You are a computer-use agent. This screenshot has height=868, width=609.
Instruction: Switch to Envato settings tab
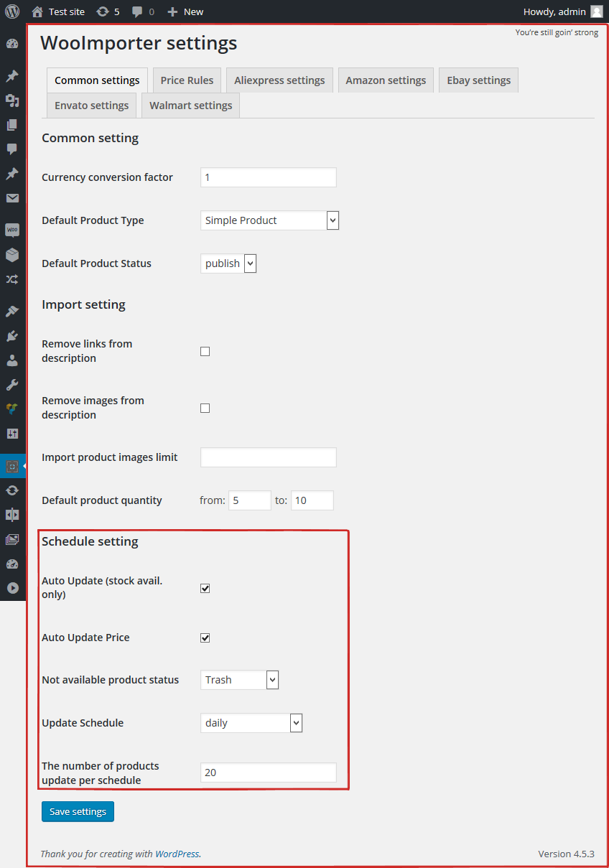coord(92,106)
